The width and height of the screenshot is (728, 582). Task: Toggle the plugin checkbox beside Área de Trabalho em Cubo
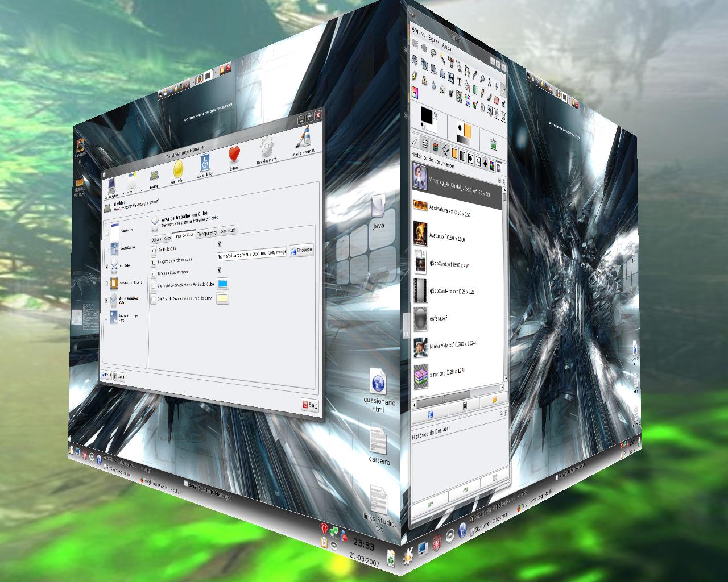(106, 300)
